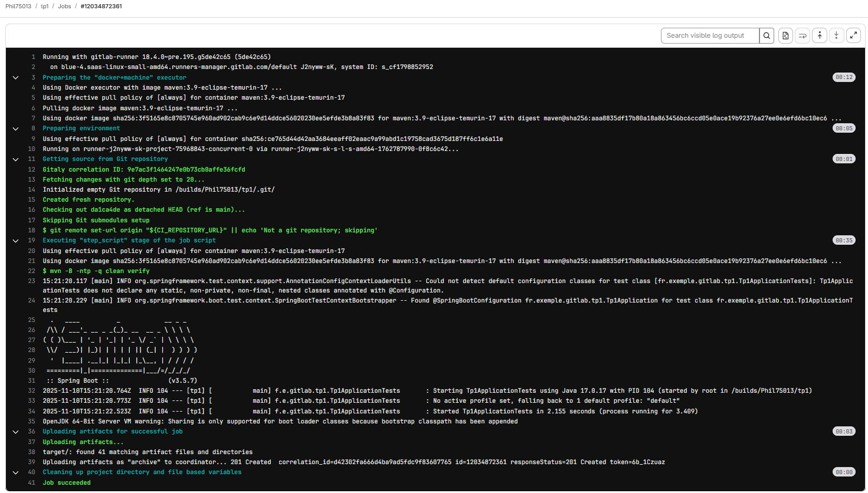Screen dimensions: 868x493
Task: Click line number 22 link
Action: (32, 271)
